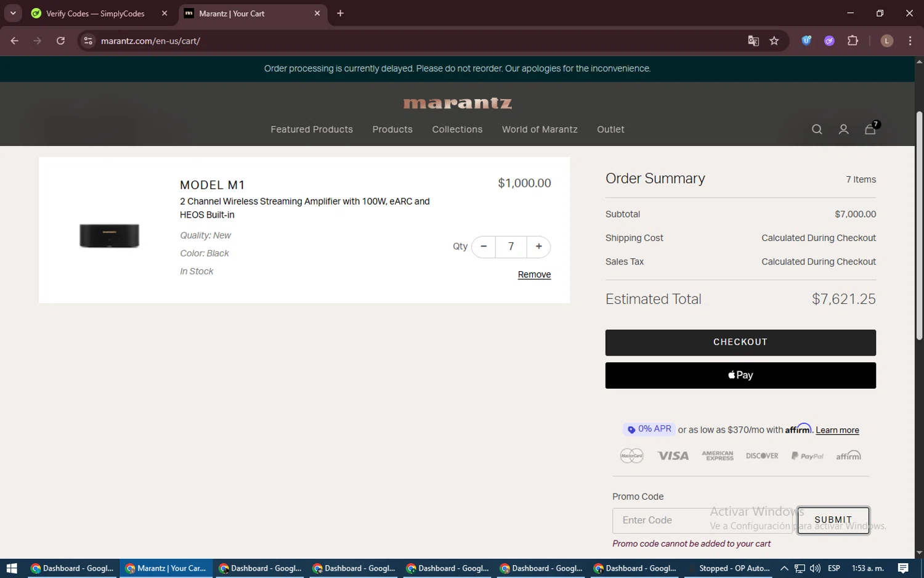The image size is (924, 578).
Task: Click the CHECKOUT button
Action: click(740, 343)
